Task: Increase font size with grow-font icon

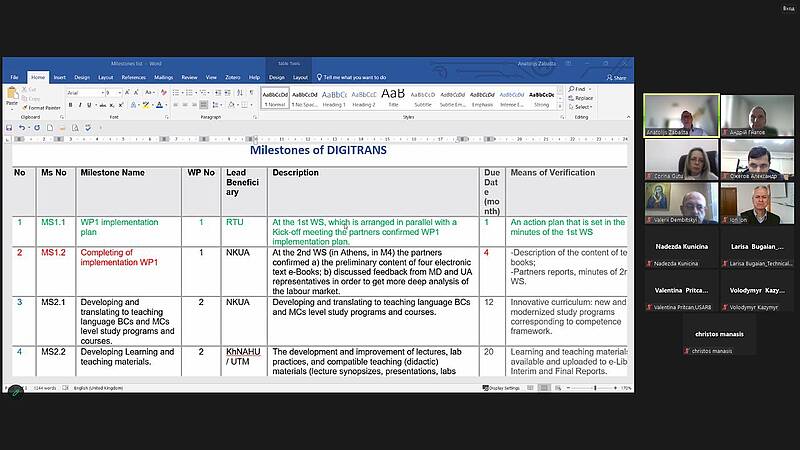Action: (127, 92)
